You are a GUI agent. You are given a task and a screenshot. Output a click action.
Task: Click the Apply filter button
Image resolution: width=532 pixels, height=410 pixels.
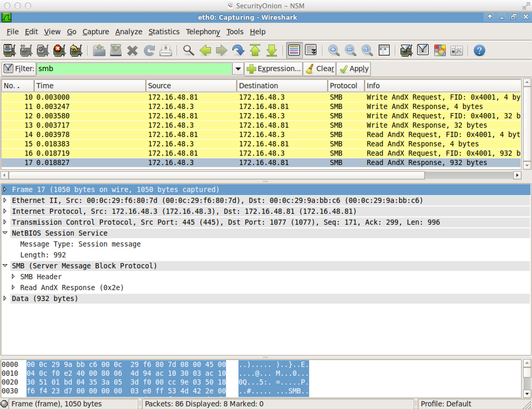pos(354,69)
